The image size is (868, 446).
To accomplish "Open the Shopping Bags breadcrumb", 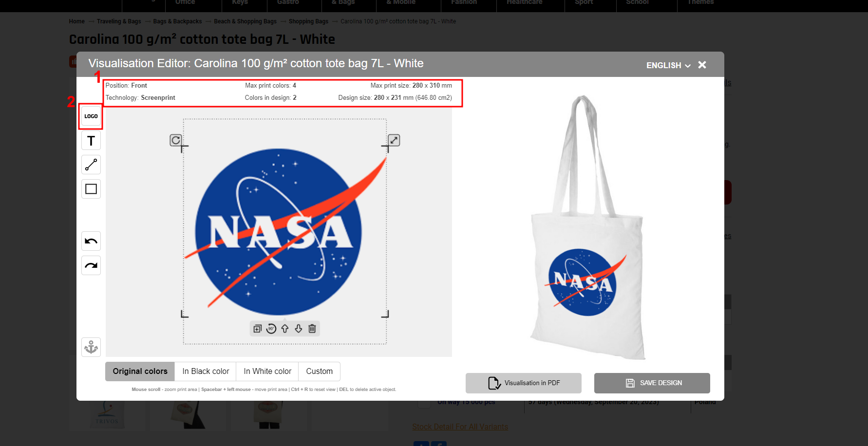I will [308, 21].
